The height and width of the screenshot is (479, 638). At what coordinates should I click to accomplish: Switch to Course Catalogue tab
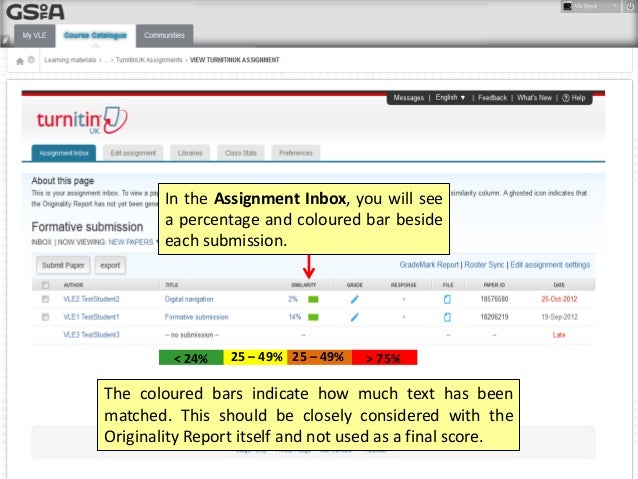(x=95, y=35)
